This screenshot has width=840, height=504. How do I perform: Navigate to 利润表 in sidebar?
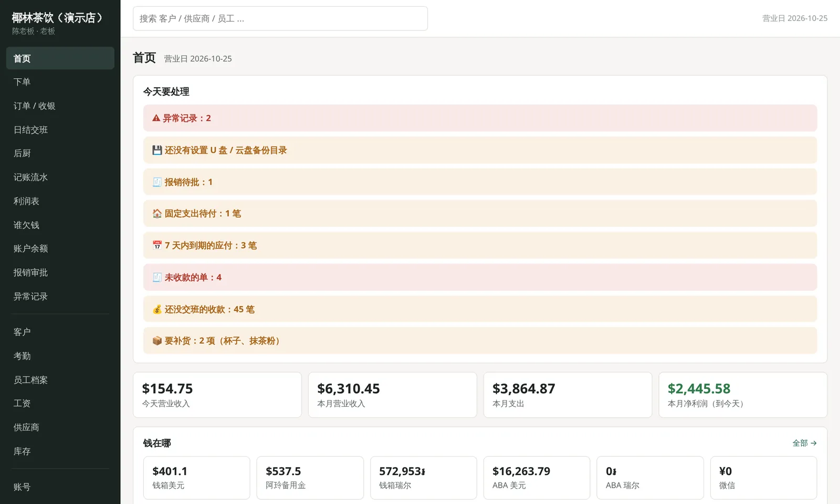click(60, 201)
